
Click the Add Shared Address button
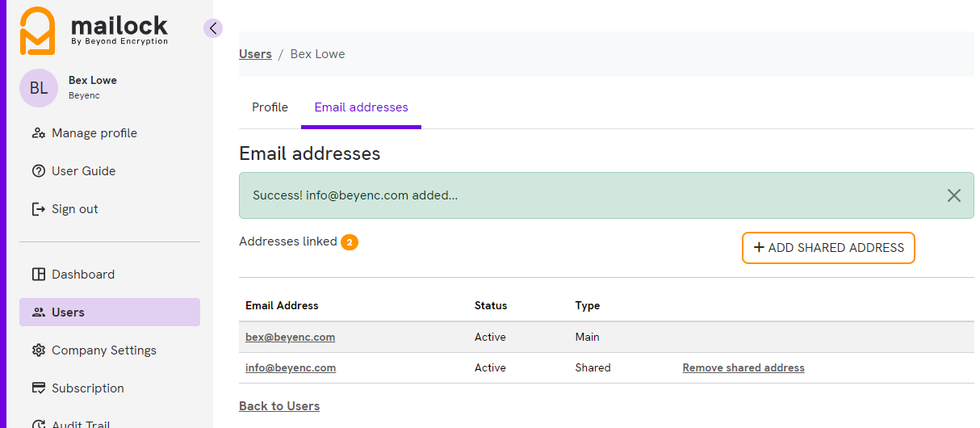828,248
